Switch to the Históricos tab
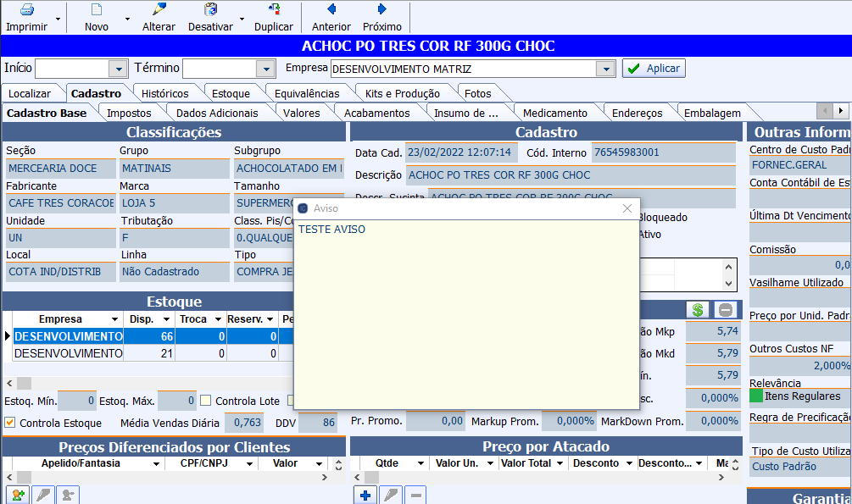 164,93
